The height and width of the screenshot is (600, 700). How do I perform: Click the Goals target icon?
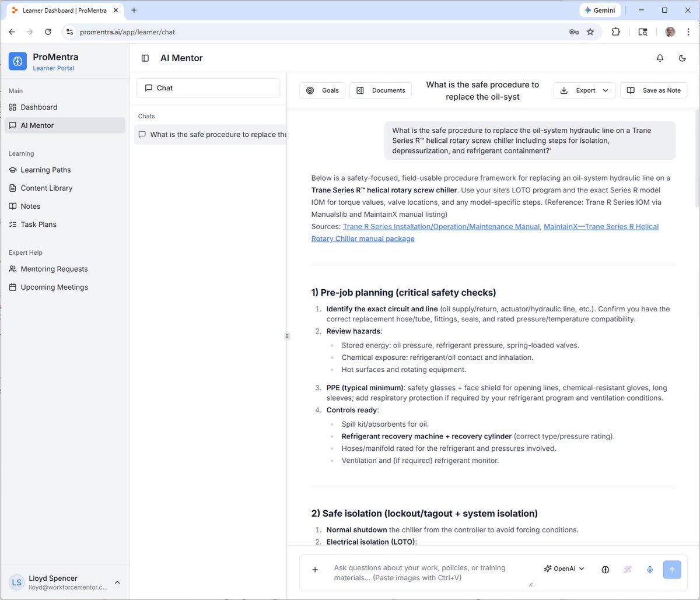(x=310, y=90)
